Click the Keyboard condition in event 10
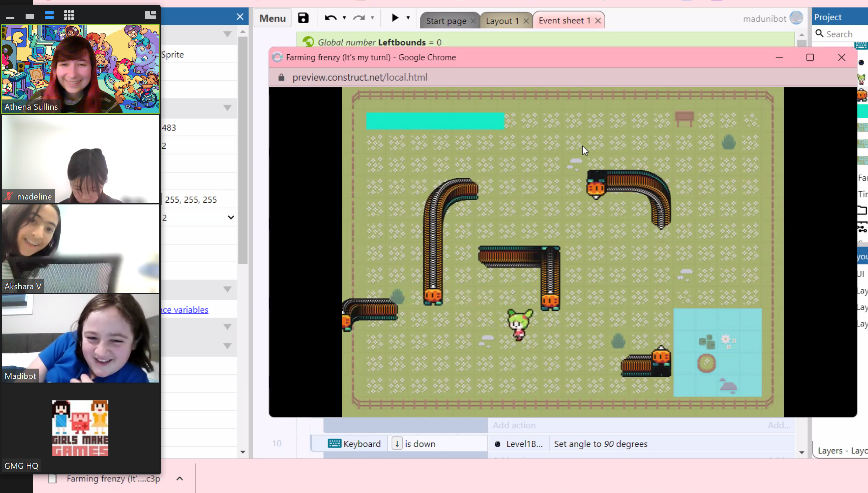This screenshot has height=493, width=868. (x=354, y=444)
